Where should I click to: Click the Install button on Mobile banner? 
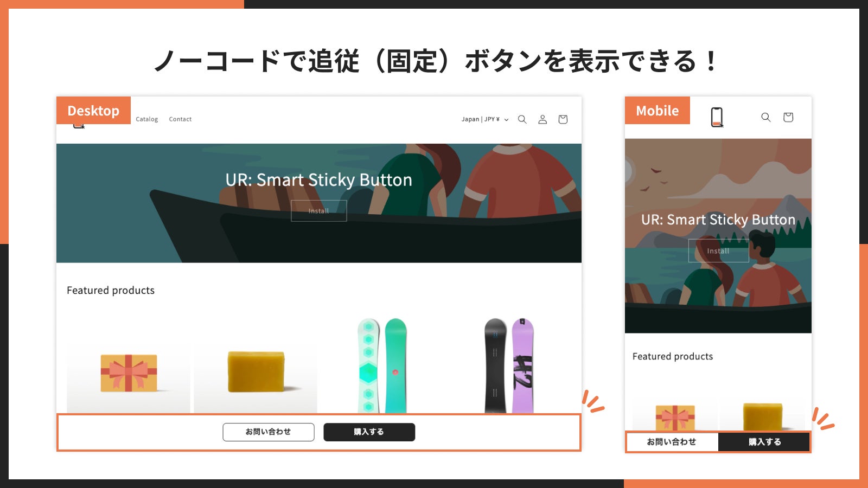[718, 251]
